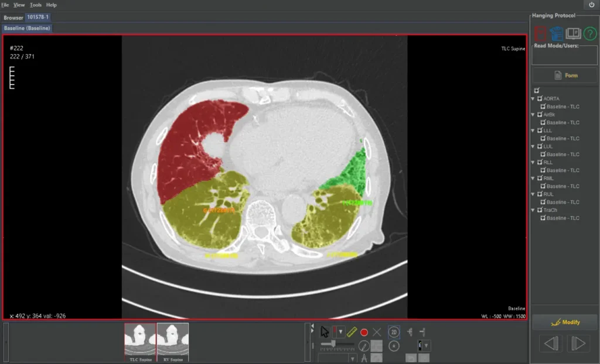Select the yellow ruler measurement tool

[352, 332]
